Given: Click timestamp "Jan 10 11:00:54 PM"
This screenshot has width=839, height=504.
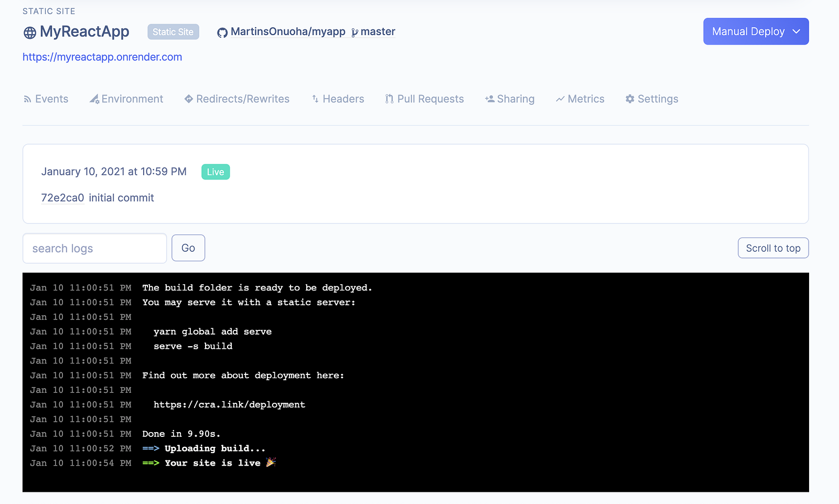Looking at the screenshot, I should (x=81, y=464).
